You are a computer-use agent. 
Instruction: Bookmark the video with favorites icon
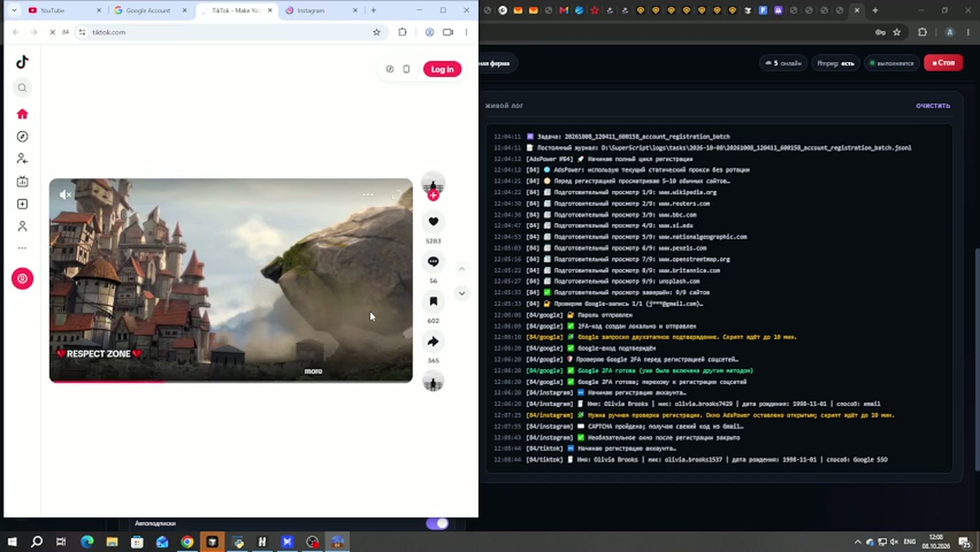(x=433, y=301)
